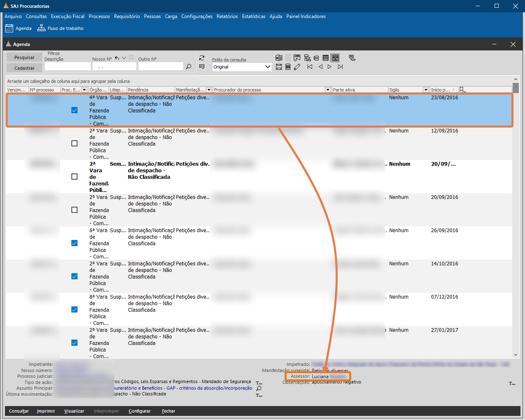Open the Estilo da consulta dropdown
525x420 pixels.
pos(268,67)
